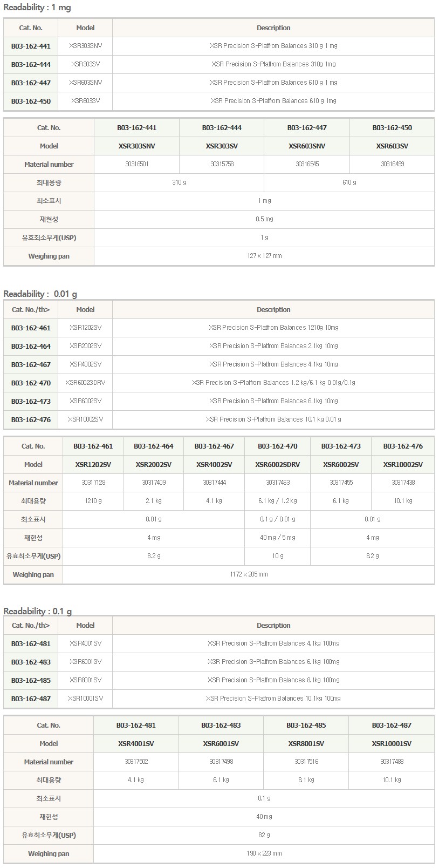Click the '0.1 g / 0.01 g' readability cell
Screen dimensions: 439x868
point(278,519)
